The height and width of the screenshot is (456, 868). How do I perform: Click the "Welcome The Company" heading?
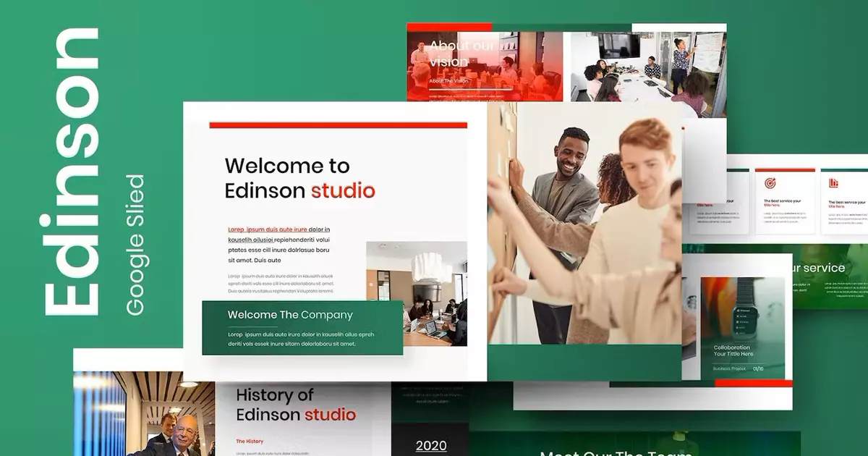click(290, 315)
